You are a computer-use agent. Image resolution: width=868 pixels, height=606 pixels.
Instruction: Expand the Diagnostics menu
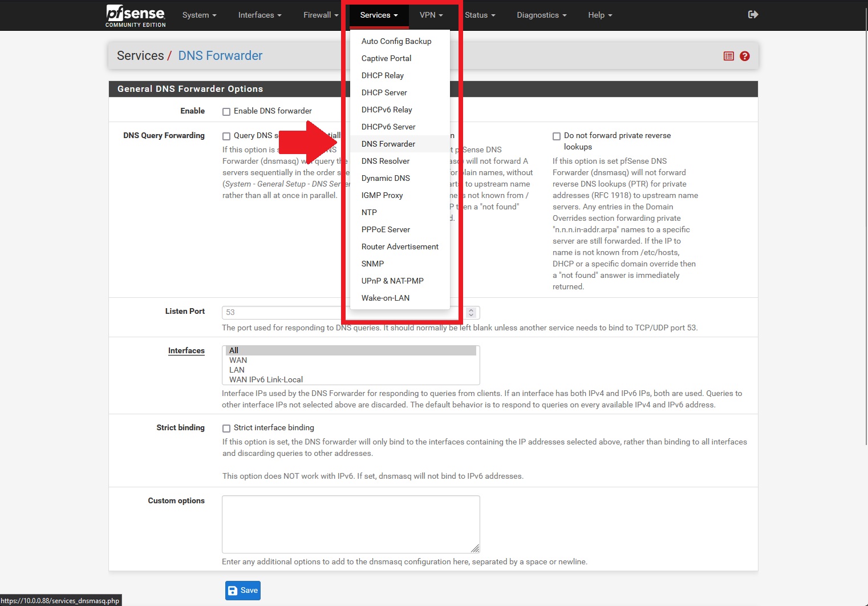[541, 15]
